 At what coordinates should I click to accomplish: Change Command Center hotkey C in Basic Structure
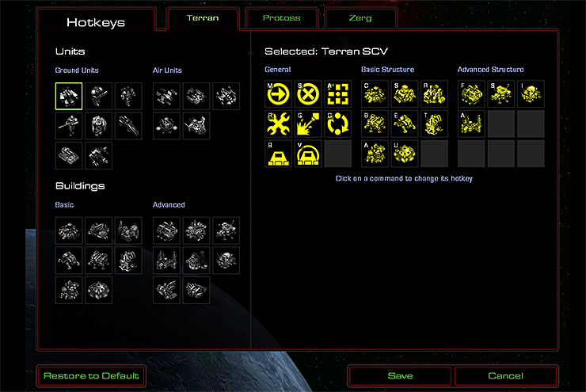pos(375,93)
